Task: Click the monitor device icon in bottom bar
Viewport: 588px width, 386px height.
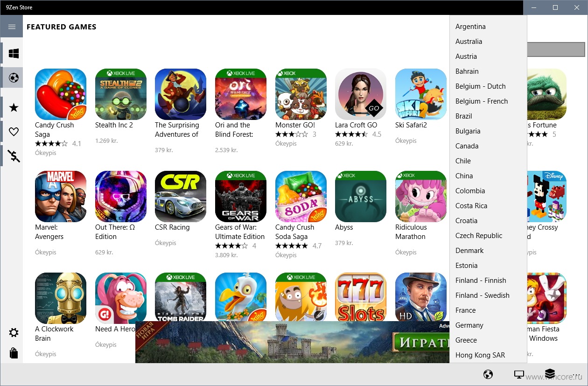Action: click(519, 374)
